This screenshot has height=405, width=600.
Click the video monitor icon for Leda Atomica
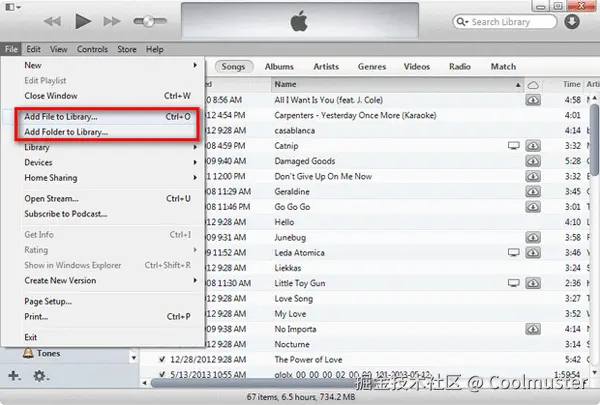pyautogui.click(x=514, y=253)
